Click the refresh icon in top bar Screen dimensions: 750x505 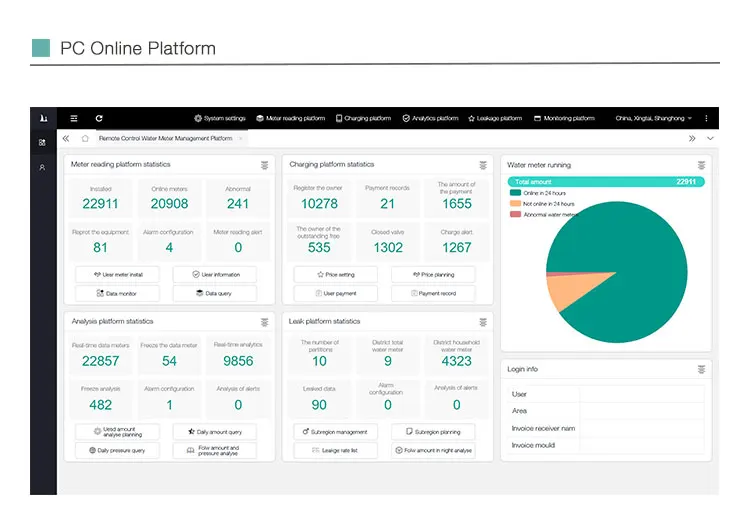100,118
